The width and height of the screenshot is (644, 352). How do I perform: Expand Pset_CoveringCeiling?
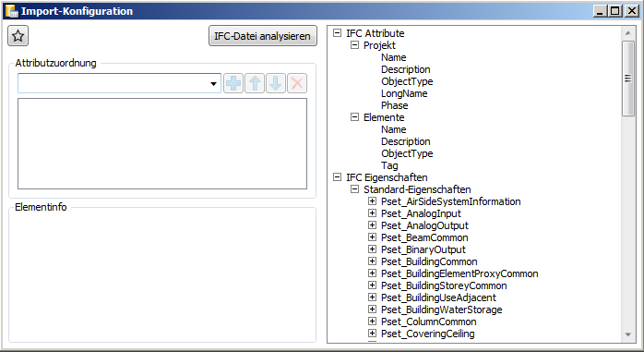tap(372, 334)
